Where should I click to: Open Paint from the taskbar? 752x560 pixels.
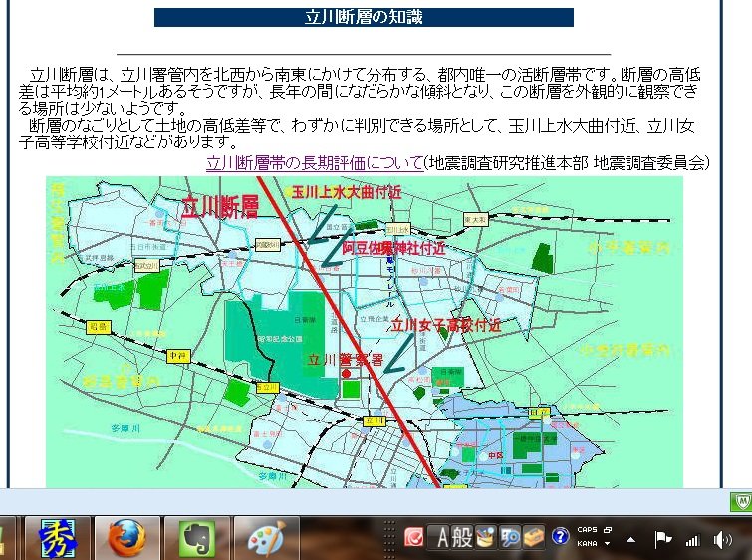[x=267, y=538]
